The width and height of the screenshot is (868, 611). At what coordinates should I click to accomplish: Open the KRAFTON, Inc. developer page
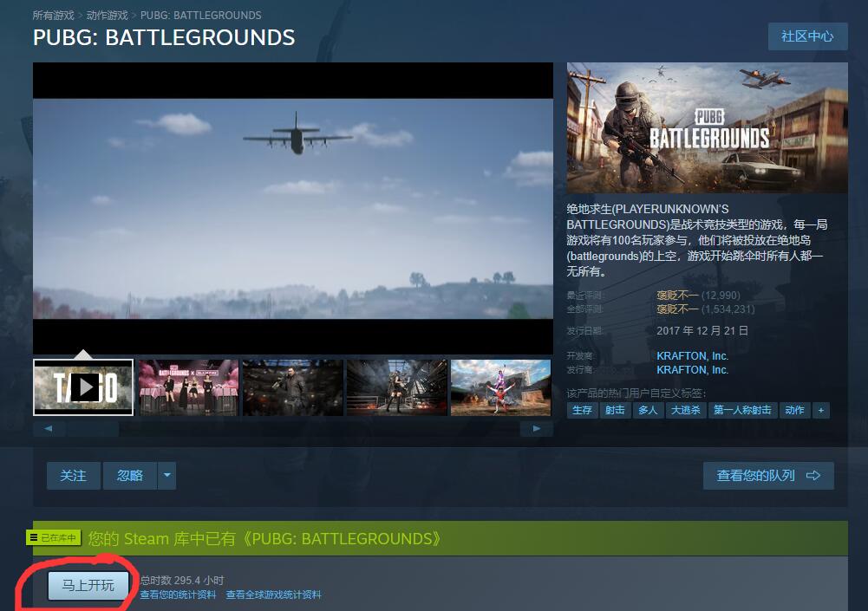point(692,356)
